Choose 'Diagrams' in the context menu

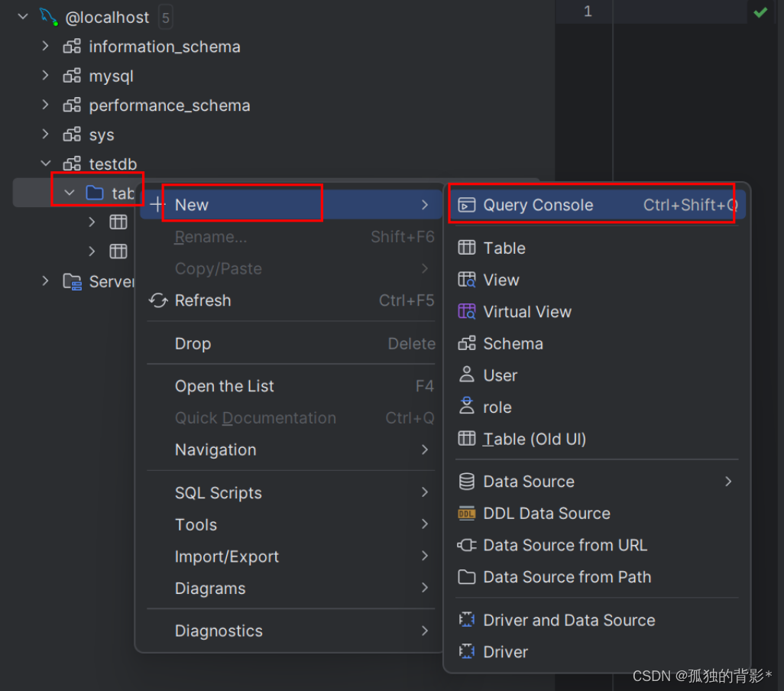tap(209, 588)
